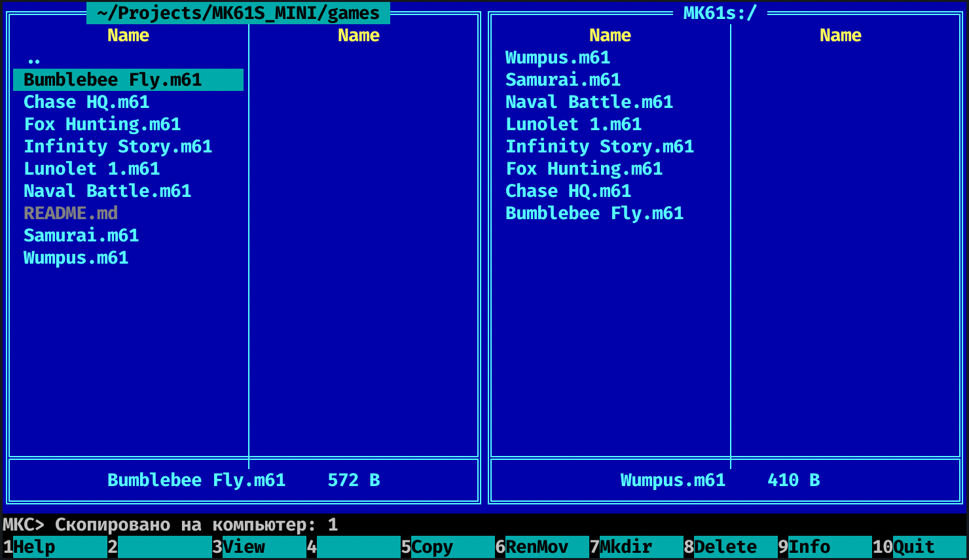Choose Naval Battle.m61 in the games folder panel
This screenshot has height=560, width=969.
pyautogui.click(x=128, y=191)
